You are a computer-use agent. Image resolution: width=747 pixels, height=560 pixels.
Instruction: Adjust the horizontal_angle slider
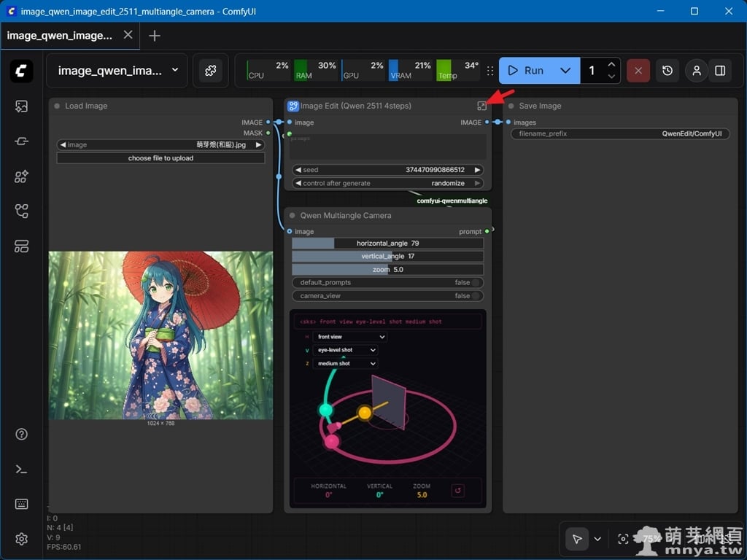[x=387, y=244]
